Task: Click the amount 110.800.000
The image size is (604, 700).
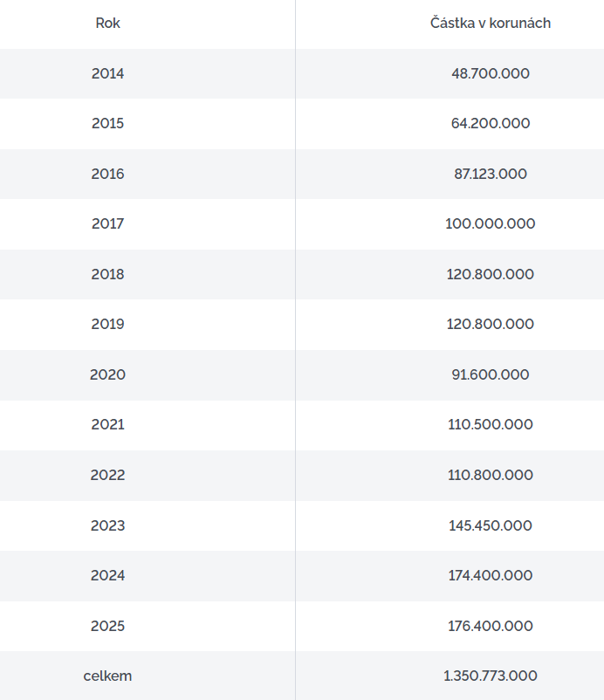Action: (x=491, y=475)
